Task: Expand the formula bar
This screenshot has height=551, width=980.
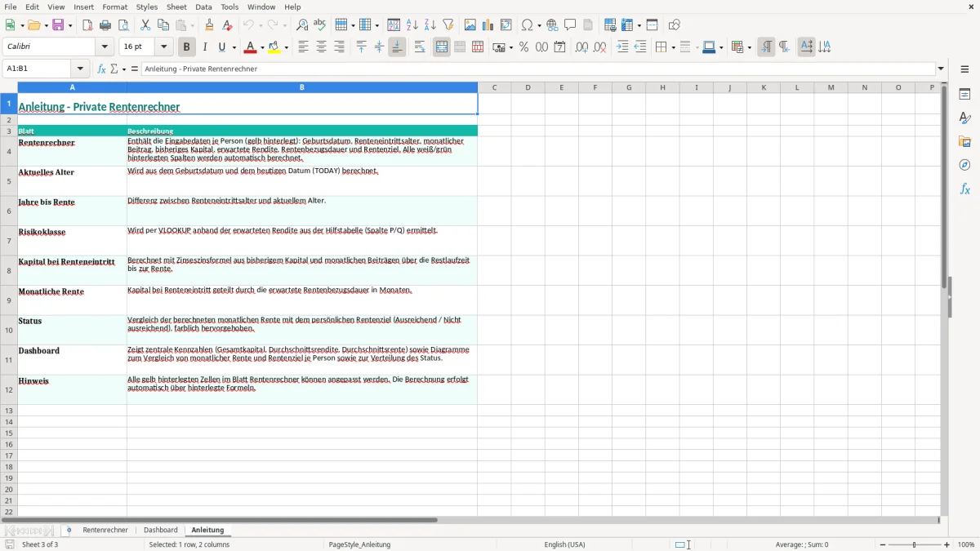Action: tap(941, 69)
